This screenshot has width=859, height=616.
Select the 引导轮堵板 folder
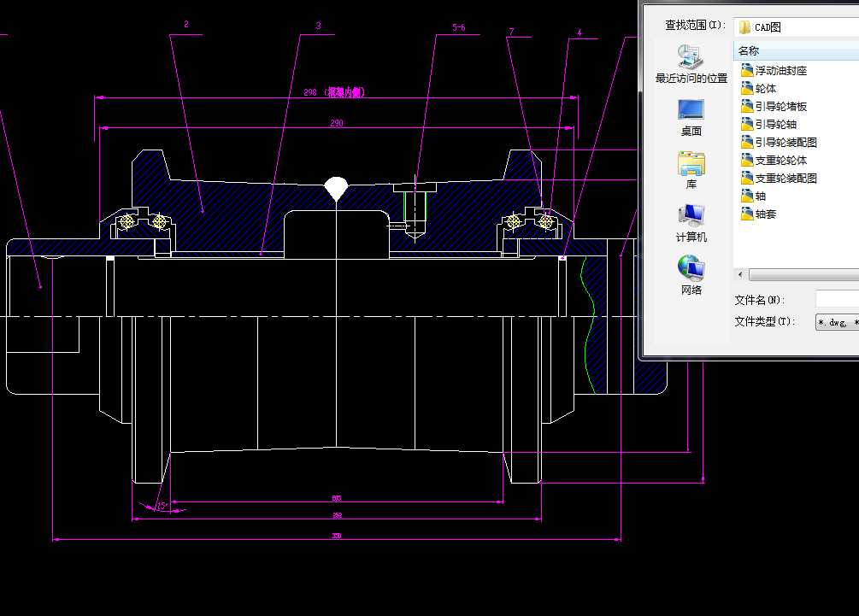click(774, 106)
